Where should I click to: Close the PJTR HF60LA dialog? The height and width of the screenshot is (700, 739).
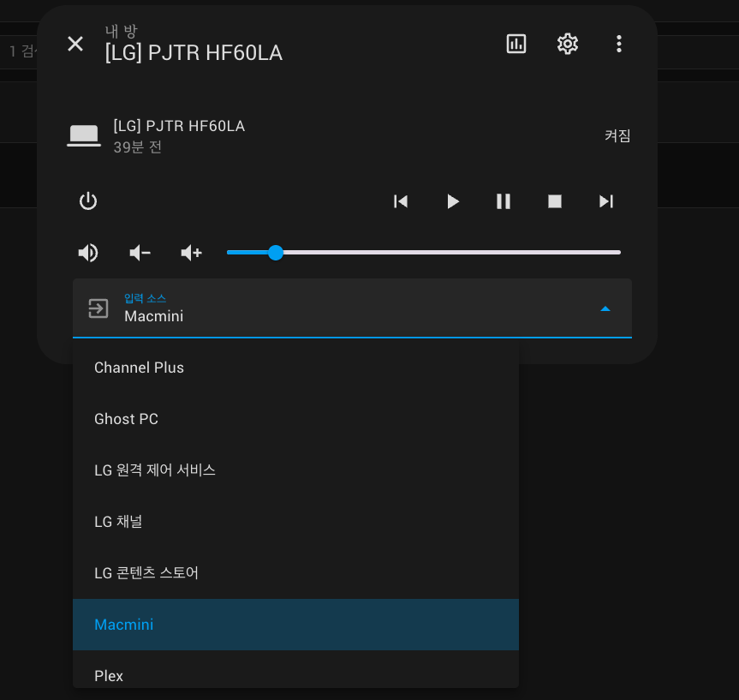(75, 44)
